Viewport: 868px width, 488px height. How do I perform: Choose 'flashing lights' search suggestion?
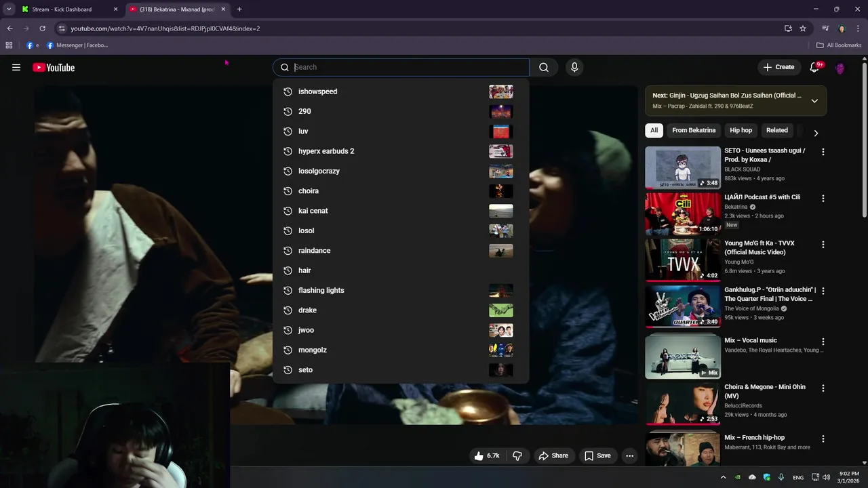[401, 290]
